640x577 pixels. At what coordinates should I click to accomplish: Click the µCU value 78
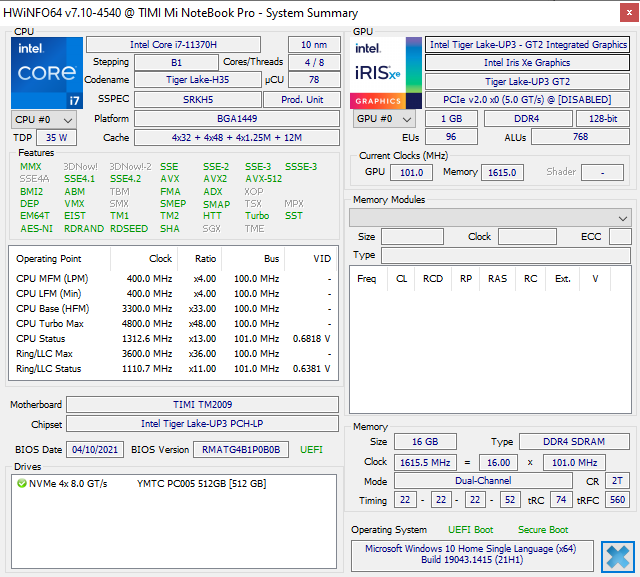(314, 80)
